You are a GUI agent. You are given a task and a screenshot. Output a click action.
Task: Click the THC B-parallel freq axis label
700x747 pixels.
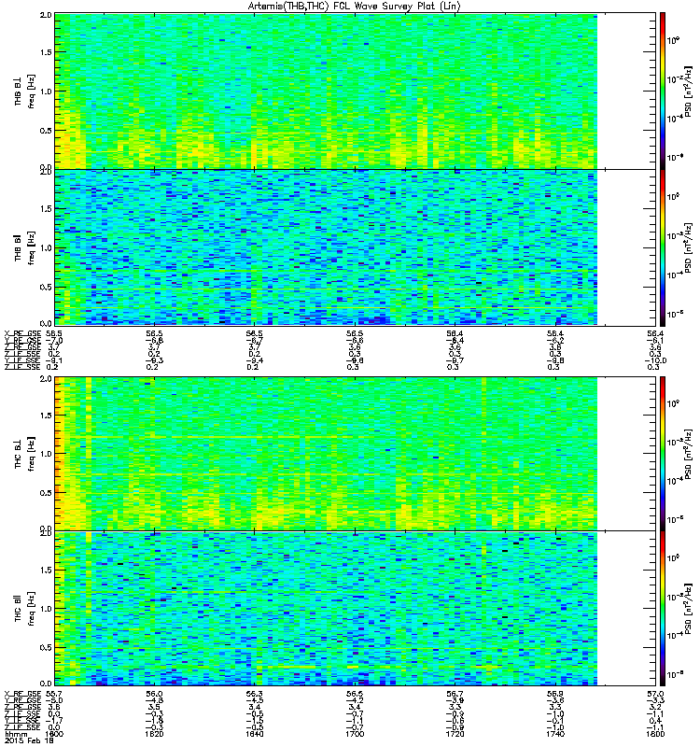[25, 609]
